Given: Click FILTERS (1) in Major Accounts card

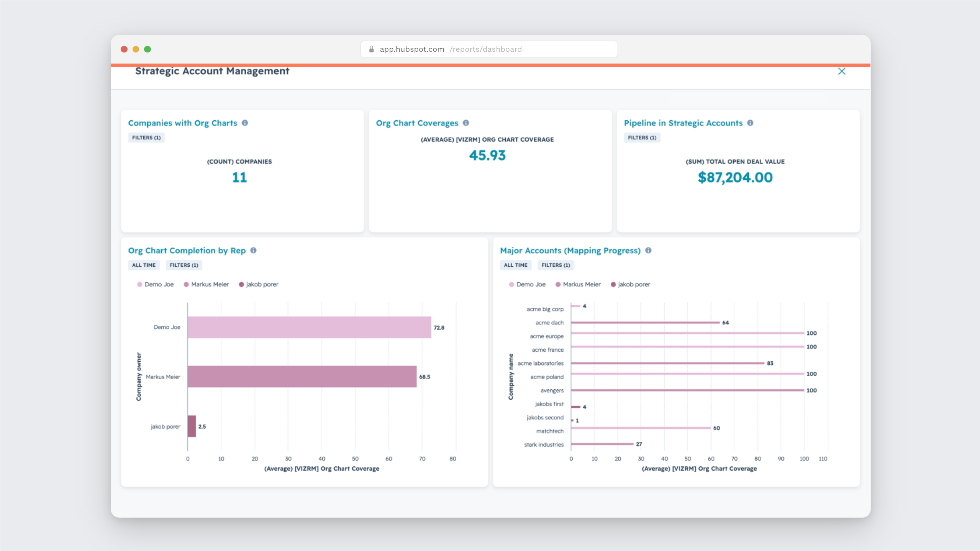Looking at the screenshot, I should coord(556,265).
